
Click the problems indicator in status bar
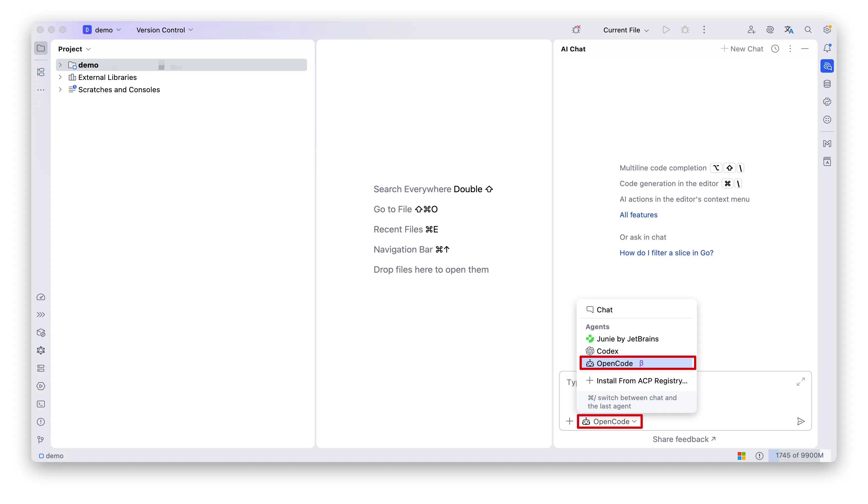pos(759,456)
